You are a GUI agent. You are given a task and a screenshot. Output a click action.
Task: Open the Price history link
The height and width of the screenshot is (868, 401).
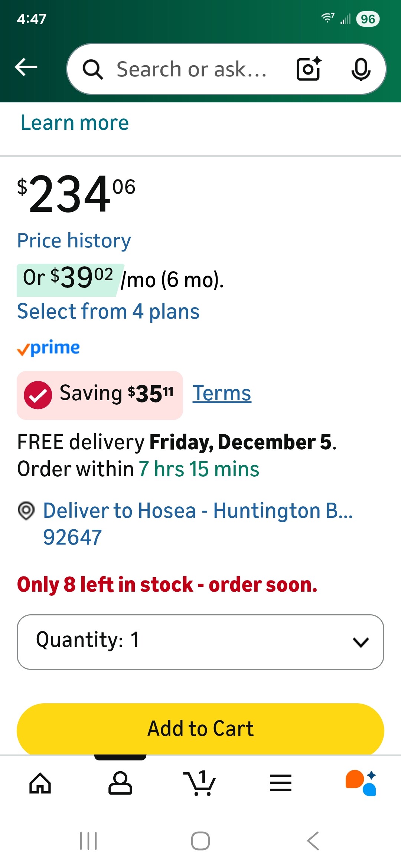point(74,241)
